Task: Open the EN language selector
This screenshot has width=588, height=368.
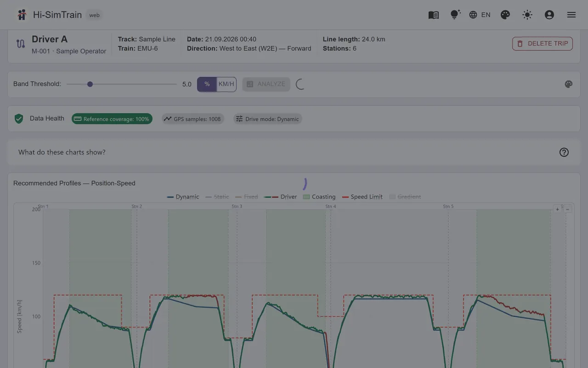Action: pos(480,15)
